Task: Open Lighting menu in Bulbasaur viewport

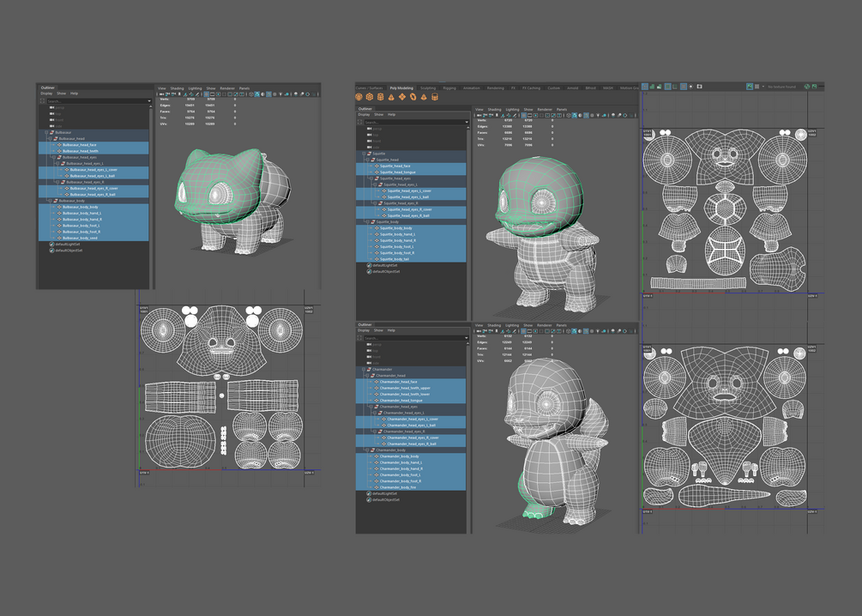Action: 196,88
